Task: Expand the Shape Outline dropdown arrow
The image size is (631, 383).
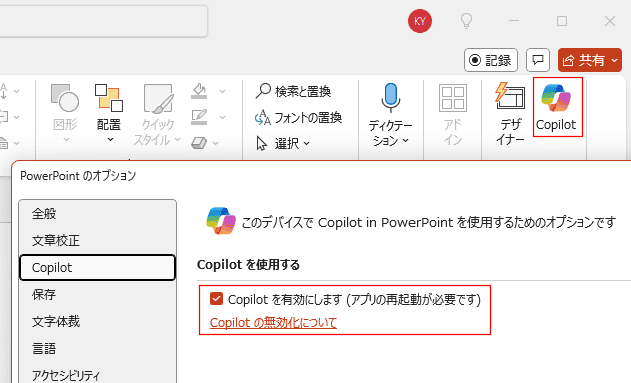Action: pos(222,117)
